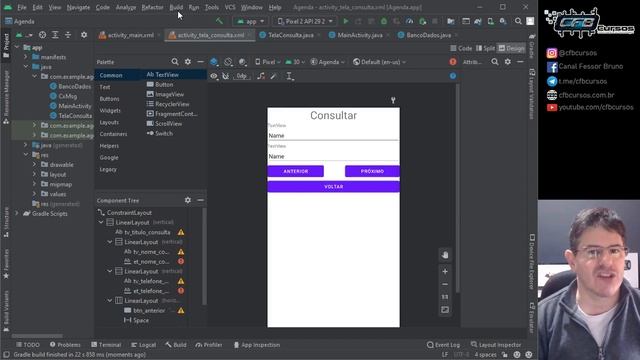Zoom in on design canvas

(445, 271)
